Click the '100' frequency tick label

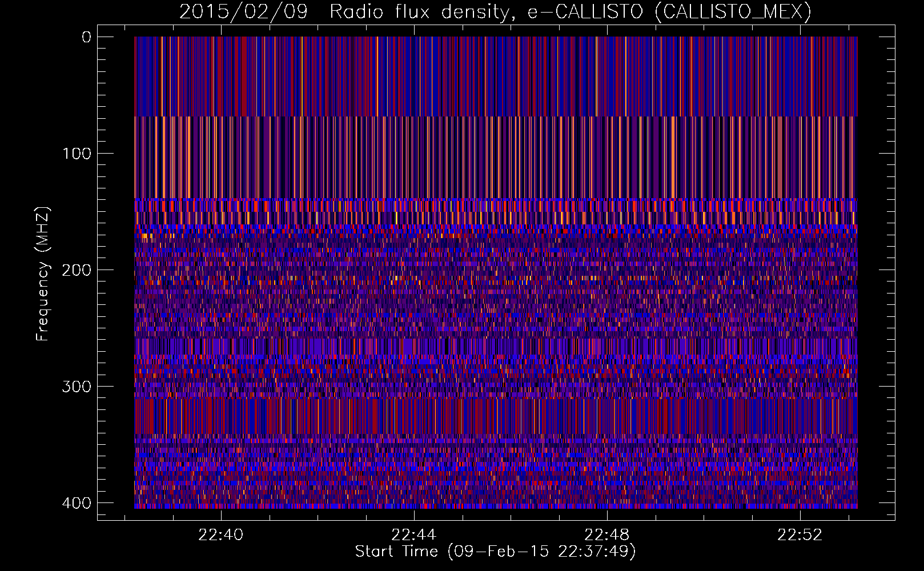[76, 154]
